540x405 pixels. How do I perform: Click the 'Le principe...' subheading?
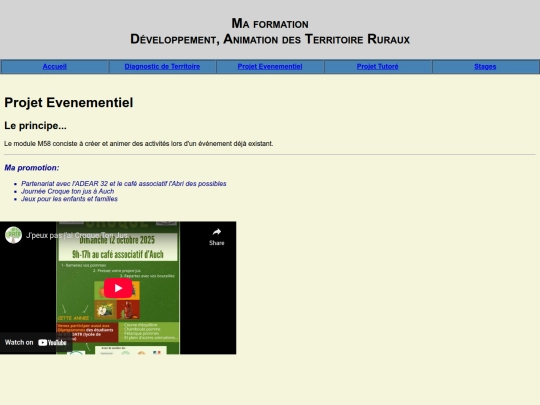35,126
